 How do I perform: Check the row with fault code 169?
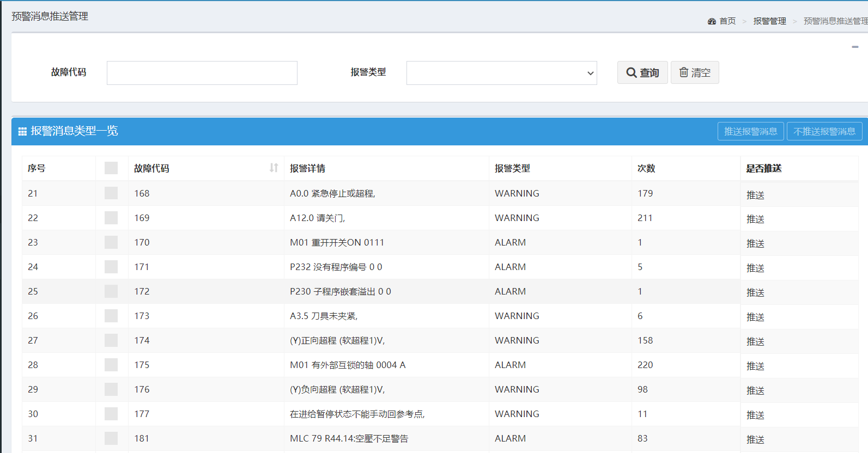111,218
